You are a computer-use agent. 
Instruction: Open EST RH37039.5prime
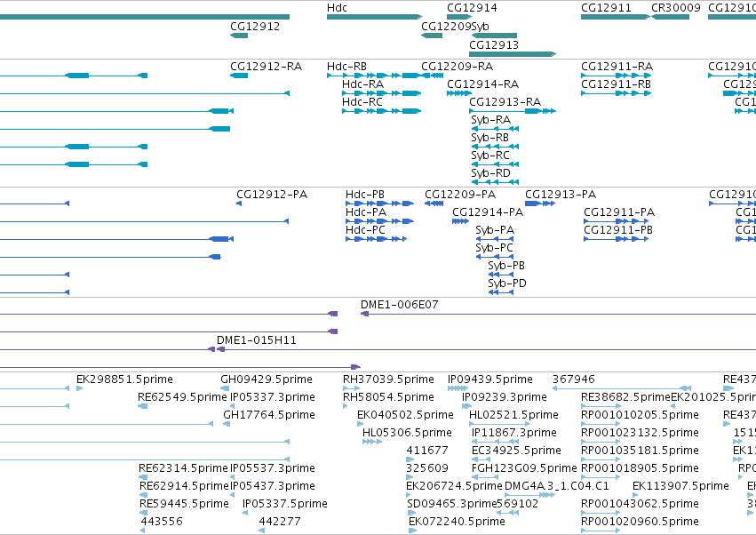[388, 379]
